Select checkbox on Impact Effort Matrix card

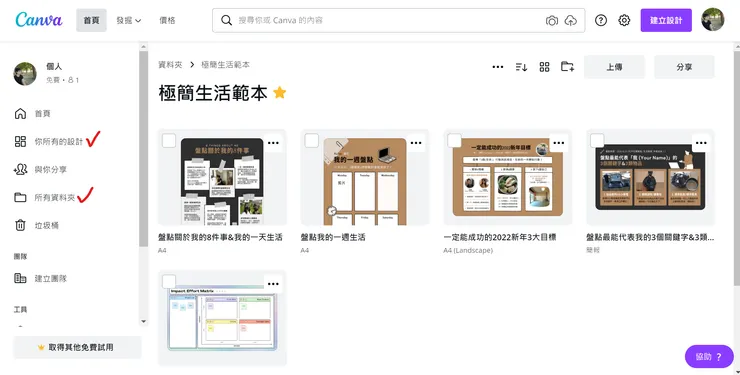pos(169,282)
